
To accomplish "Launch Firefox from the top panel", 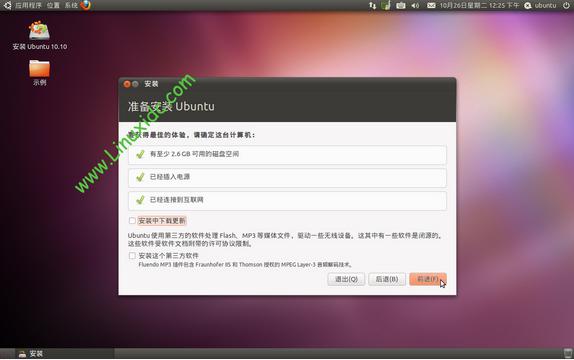I will click(86, 5).
